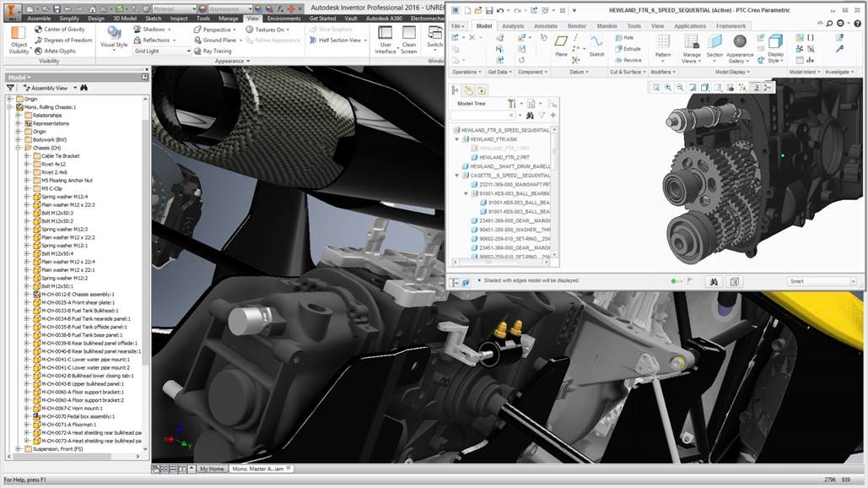Expand the Cable Tie Bracket folder
Viewport: 868px width, 488px height.
point(27,156)
